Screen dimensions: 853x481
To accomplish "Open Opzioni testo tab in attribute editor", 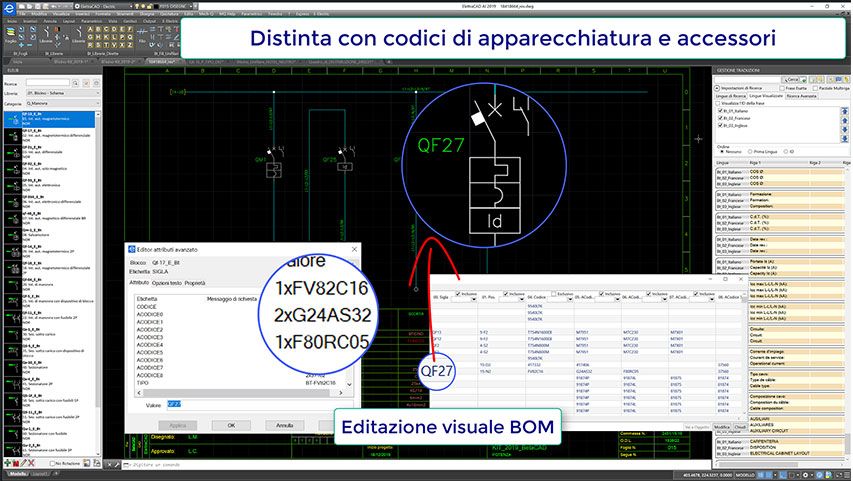I will (x=167, y=283).
